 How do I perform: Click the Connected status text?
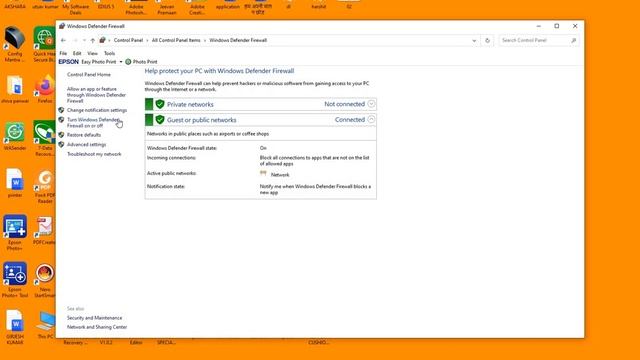click(x=350, y=120)
